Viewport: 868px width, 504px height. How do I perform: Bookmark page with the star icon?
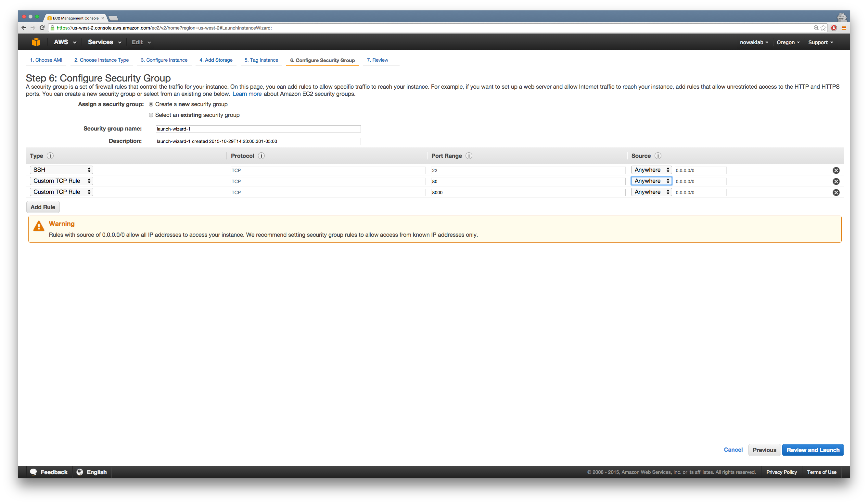coord(823,28)
